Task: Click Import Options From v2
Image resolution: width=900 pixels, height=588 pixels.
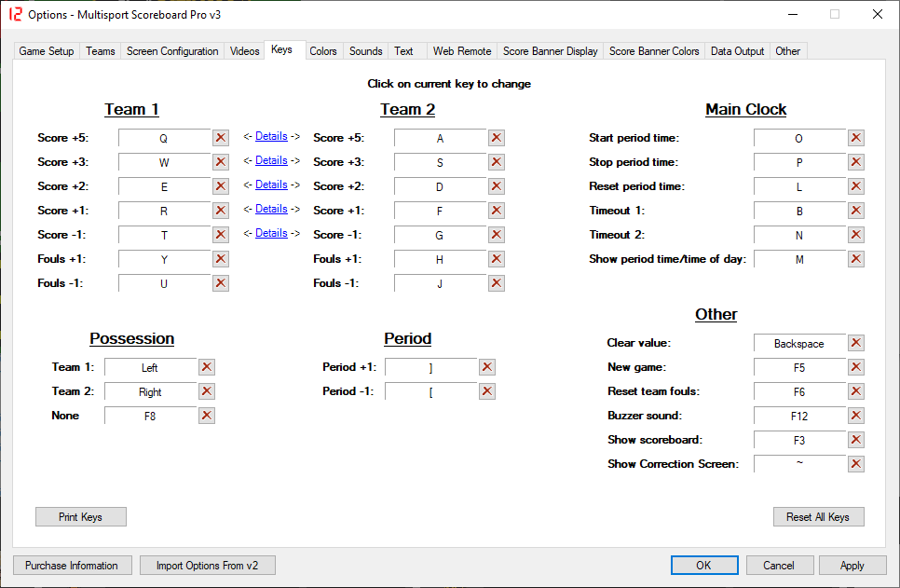Action: pyautogui.click(x=207, y=566)
